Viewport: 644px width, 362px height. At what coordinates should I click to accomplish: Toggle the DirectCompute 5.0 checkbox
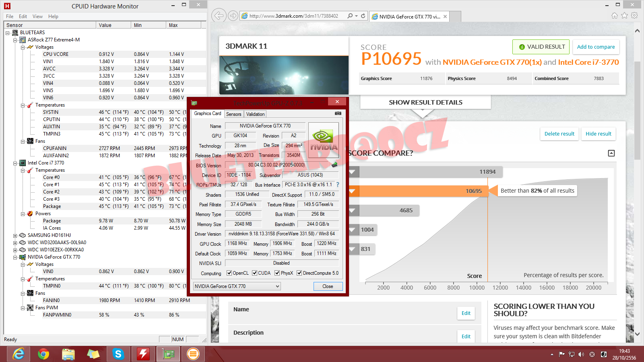click(299, 273)
